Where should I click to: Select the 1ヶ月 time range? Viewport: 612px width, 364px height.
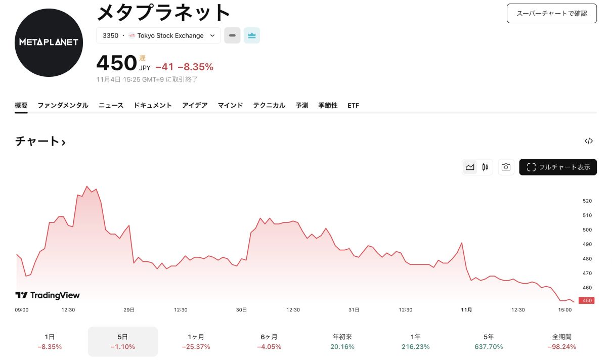coord(196,341)
